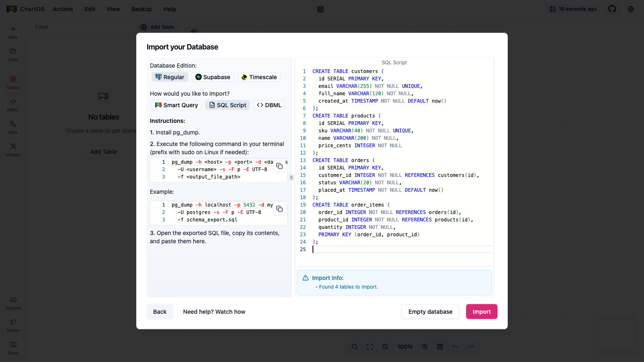
Task: Click the 100% zoom level indicator
Action: tap(405, 347)
